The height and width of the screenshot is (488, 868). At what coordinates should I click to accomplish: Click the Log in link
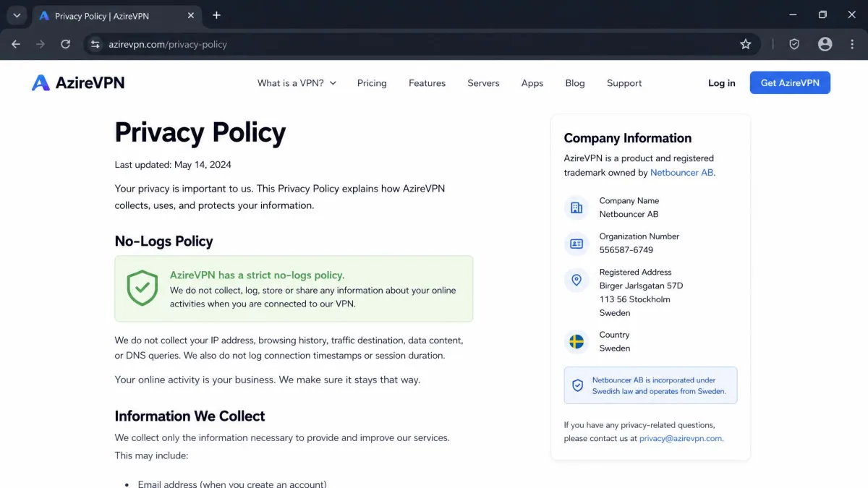click(x=721, y=83)
